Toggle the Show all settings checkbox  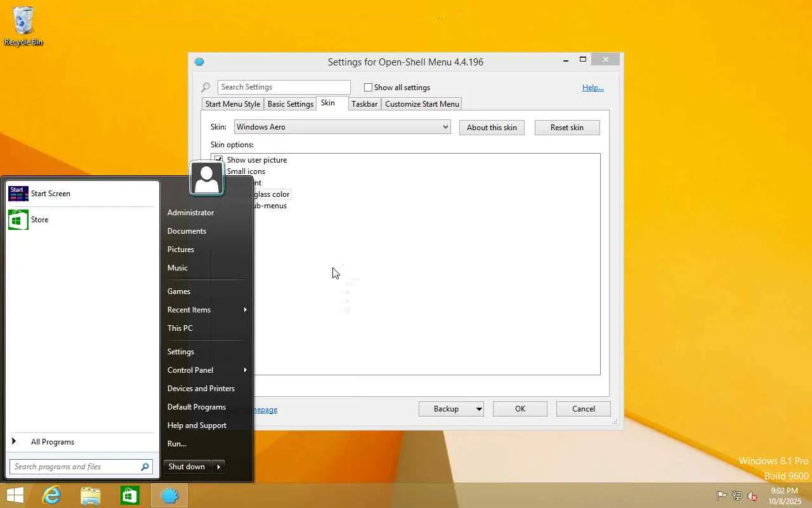[x=368, y=88]
